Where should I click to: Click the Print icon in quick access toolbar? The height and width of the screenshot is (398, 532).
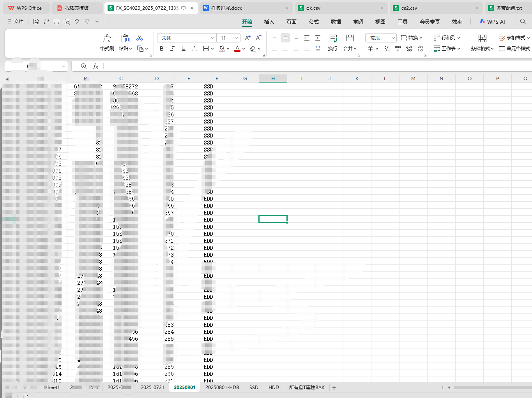click(x=57, y=22)
